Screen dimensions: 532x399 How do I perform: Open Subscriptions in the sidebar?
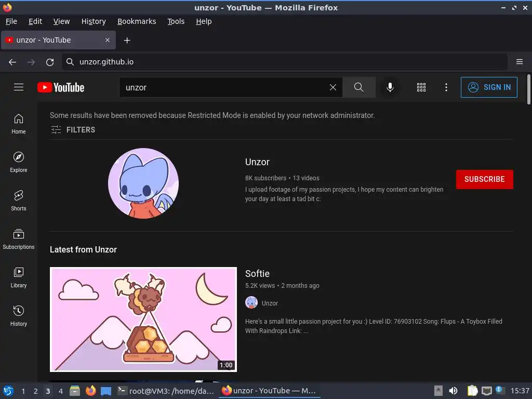tap(19, 239)
